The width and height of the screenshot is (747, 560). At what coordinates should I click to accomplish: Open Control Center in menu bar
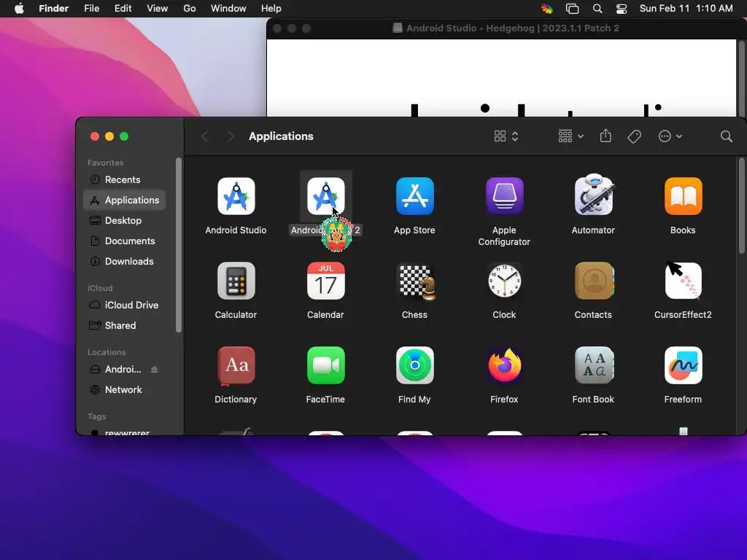[622, 9]
